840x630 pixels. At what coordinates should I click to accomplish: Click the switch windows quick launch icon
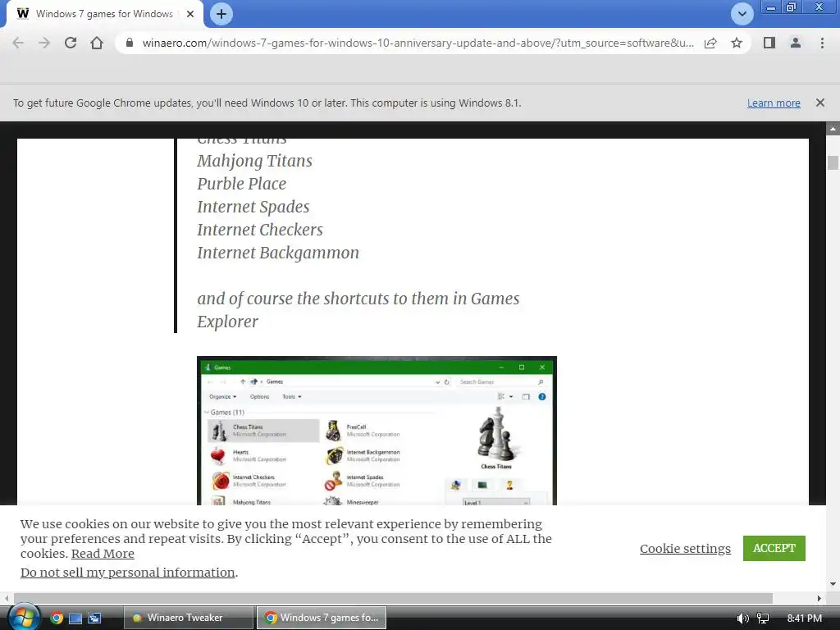95,619
